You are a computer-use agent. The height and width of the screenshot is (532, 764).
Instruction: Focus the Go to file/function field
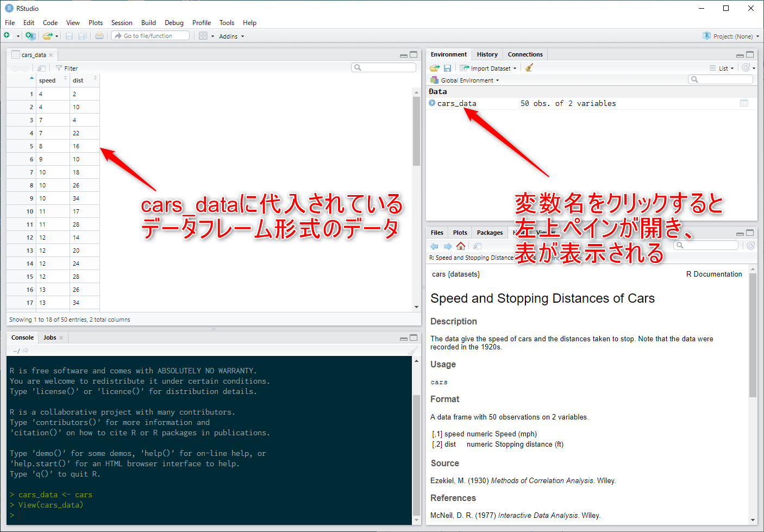point(151,36)
